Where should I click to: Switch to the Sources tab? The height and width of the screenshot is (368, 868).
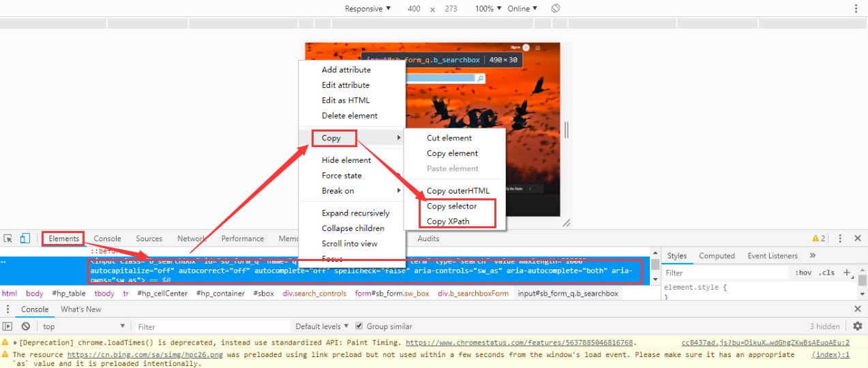(x=149, y=239)
